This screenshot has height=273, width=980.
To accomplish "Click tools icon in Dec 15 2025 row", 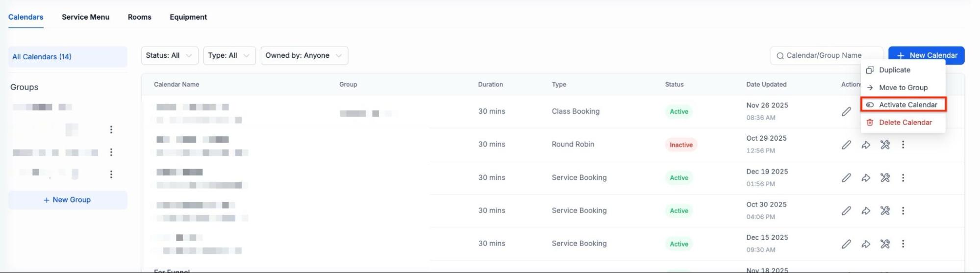I will click(x=884, y=244).
